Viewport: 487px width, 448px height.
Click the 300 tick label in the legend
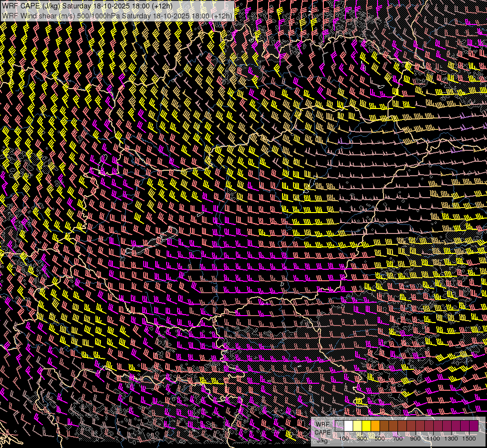(362, 438)
